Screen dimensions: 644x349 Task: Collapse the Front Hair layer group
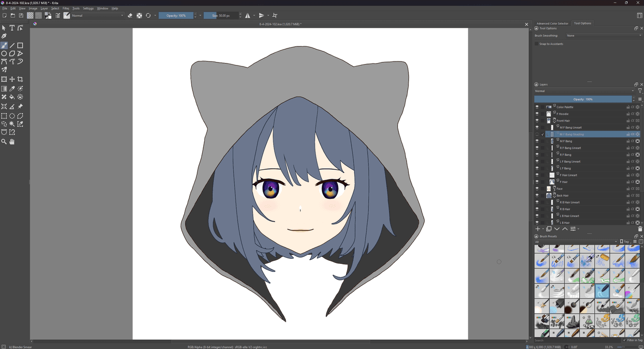[x=554, y=121]
